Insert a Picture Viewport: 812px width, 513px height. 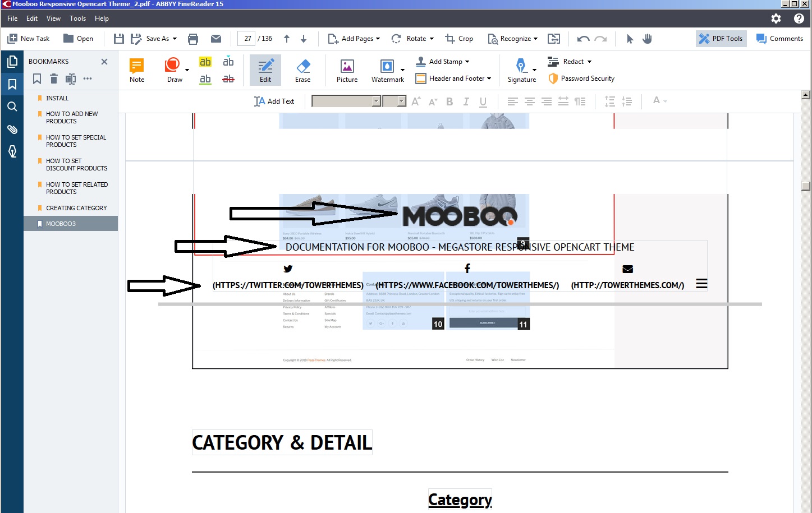click(347, 71)
